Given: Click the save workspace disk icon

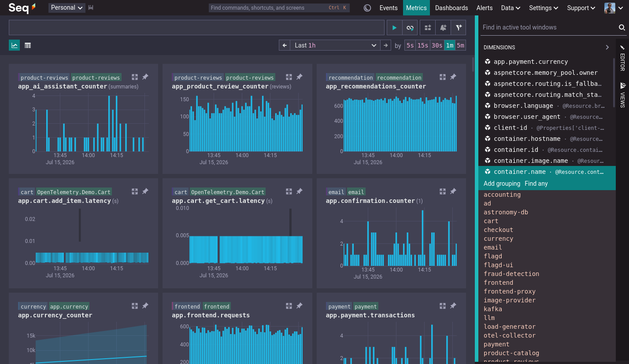Looking at the screenshot, I should (91, 7).
